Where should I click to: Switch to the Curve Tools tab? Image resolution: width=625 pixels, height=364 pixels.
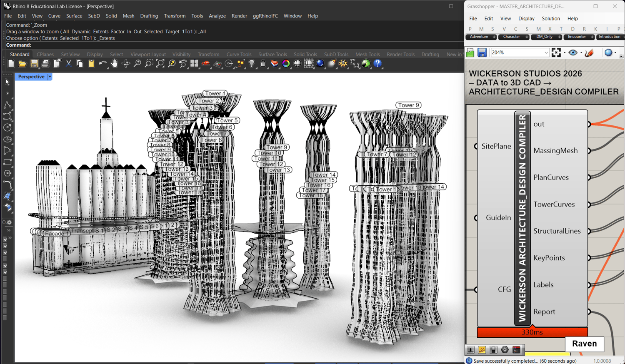[x=239, y=54]
